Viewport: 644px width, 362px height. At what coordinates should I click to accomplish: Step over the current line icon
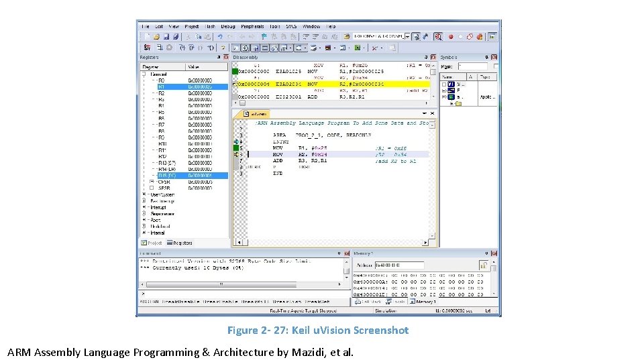[x=191, y=48]
